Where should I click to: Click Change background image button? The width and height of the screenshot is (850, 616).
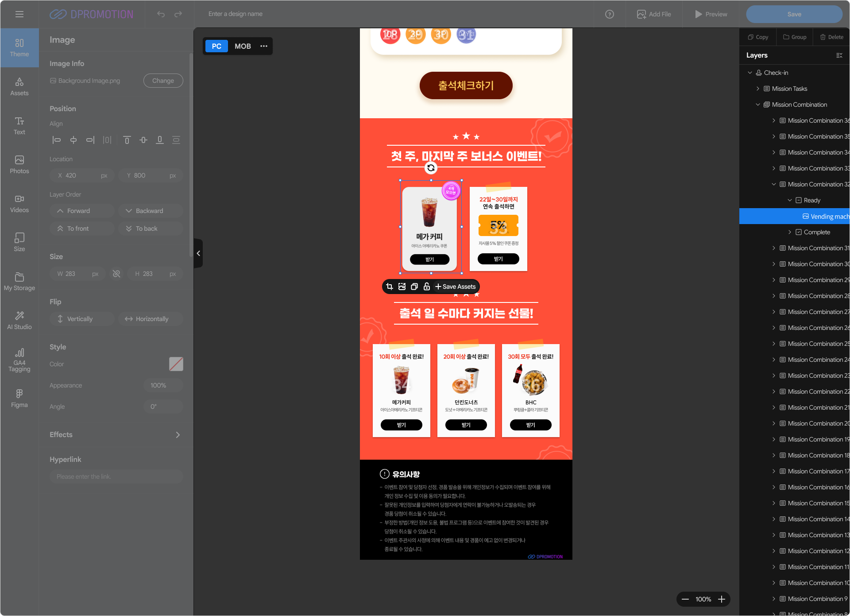point(163,81)
